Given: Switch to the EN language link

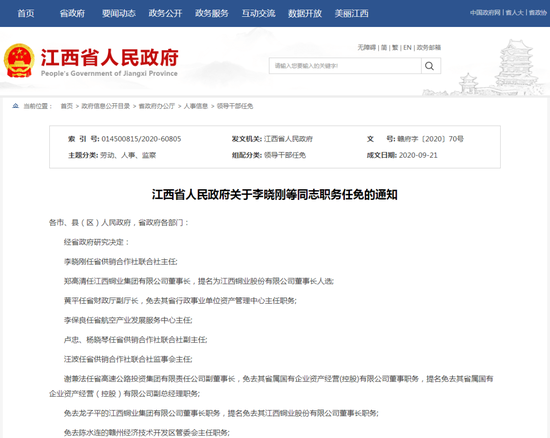Looking at the screenshot, I should [x=407, y=47].
